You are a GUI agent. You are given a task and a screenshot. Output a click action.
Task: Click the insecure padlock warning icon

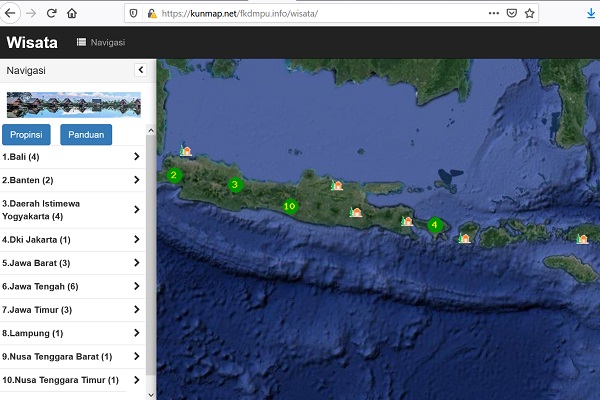[152, 14]
